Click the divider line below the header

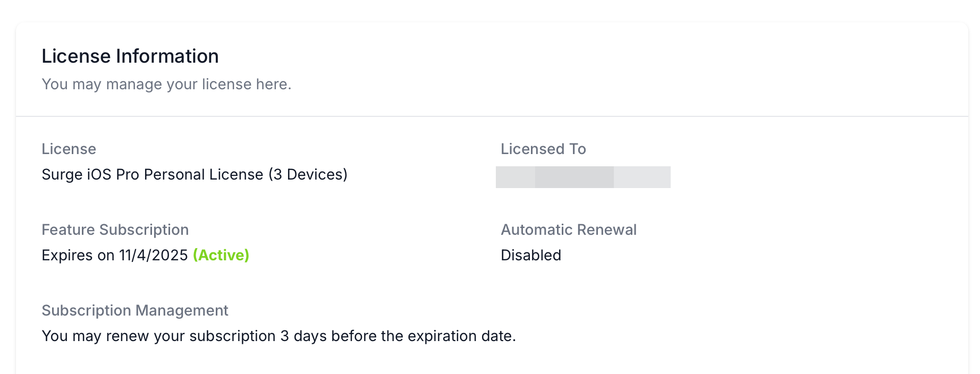click(492, 116)
